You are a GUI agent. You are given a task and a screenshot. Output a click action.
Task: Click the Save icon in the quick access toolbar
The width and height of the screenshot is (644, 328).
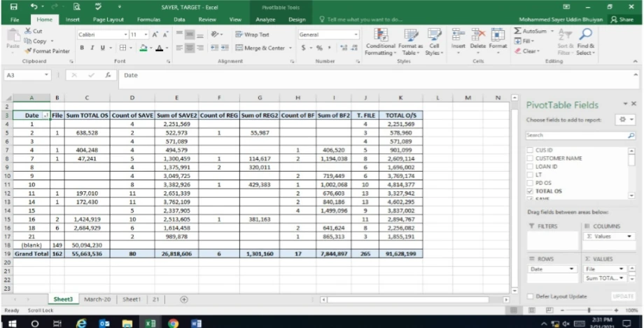(13, 6)
